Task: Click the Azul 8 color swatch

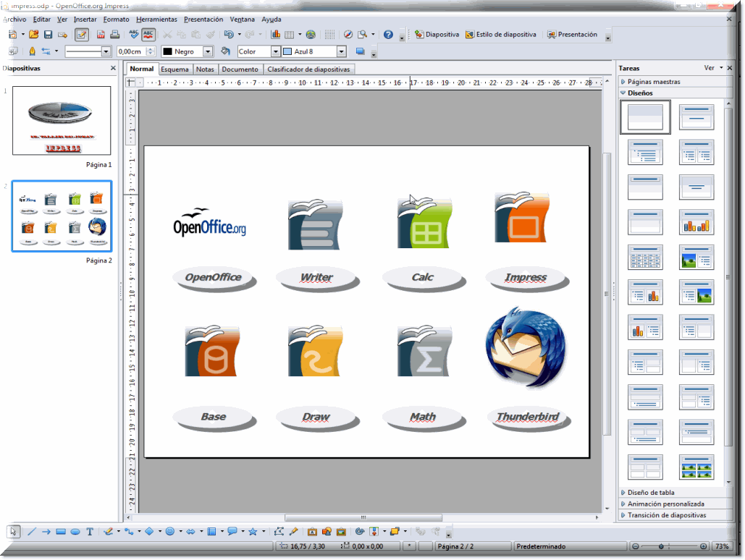Action: tap(287, 51)
